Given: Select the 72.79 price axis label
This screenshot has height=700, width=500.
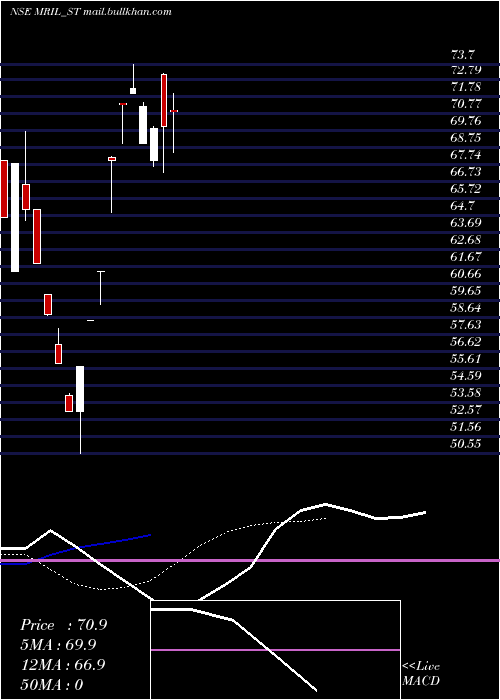Looking at the screenshot, I should click(466, 70).
